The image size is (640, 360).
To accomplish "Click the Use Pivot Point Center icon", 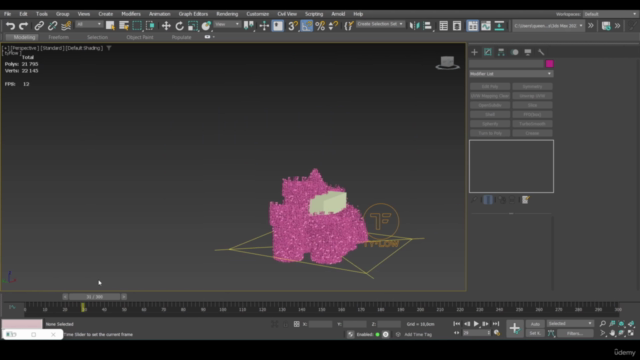I will click(249, 26).
